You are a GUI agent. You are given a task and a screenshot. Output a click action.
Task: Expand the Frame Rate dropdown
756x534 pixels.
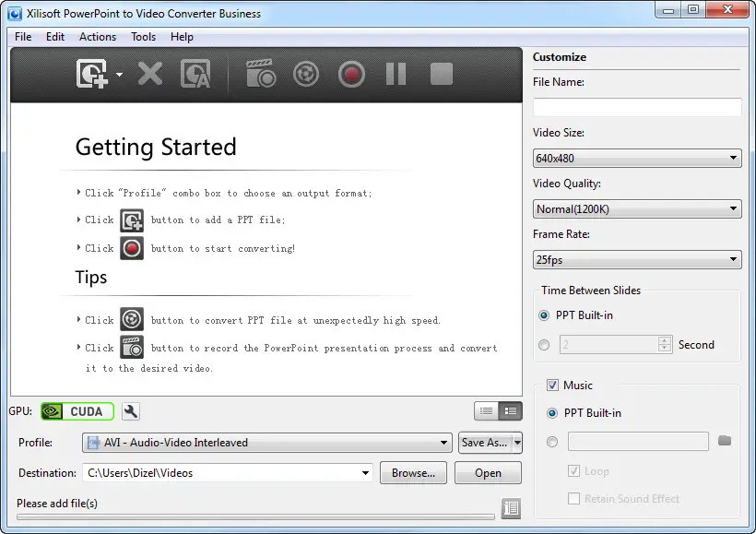pyautogui.click(x=637, y=259)
